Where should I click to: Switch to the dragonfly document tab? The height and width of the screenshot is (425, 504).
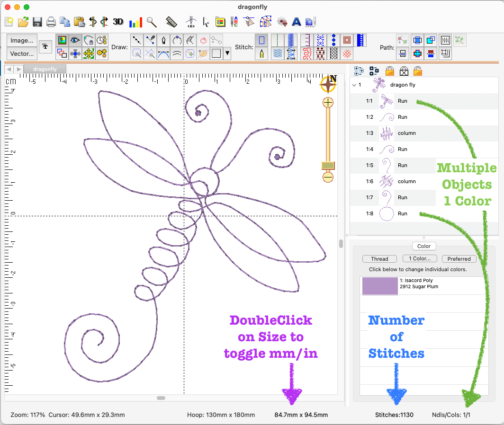[x=45, y=69]
